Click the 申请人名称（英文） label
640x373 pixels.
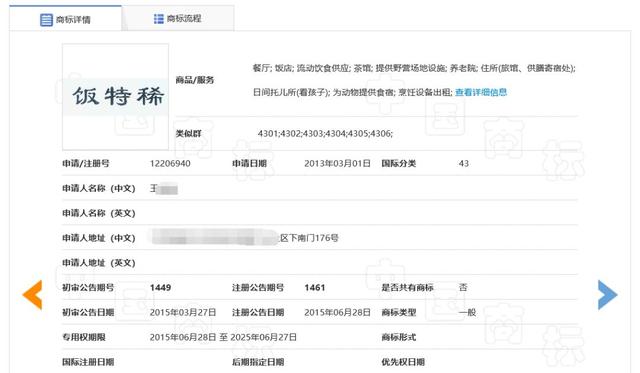tap(99, 213)
